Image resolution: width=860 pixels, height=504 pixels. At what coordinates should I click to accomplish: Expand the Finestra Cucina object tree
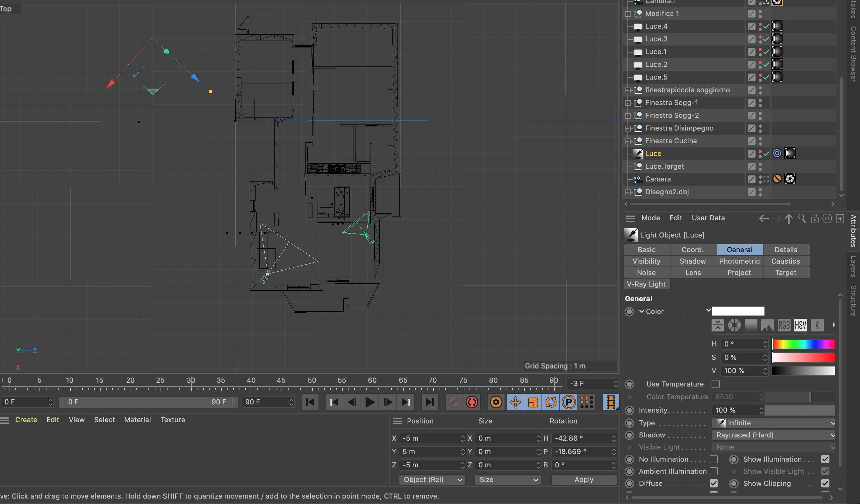pyautogui.click(x=627, y=141)
